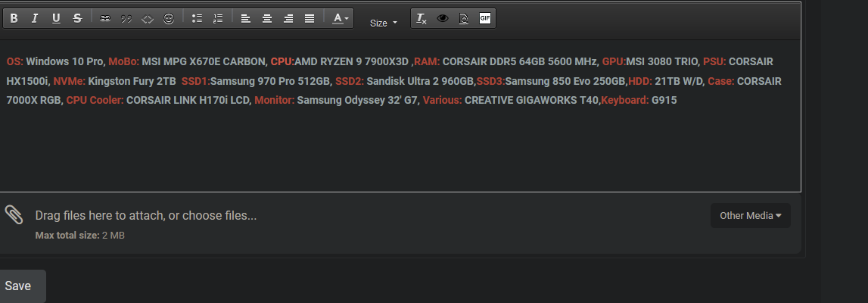Click 'Kingston Fury 2TB' text
Viewport: 868px width, 303px height.
point(132,81)
